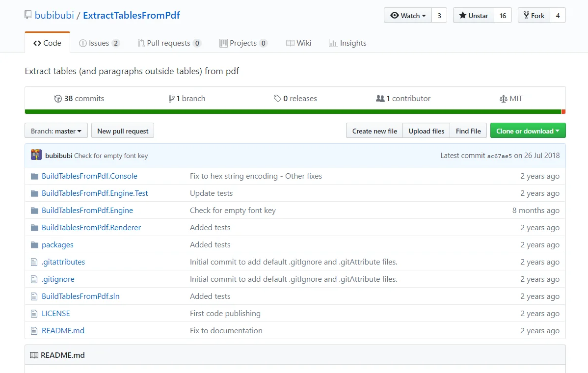Image resolution: width=588 pixels, height=373 pixels.
Task: Go to the Projects tab
Action: coord(243,43)
